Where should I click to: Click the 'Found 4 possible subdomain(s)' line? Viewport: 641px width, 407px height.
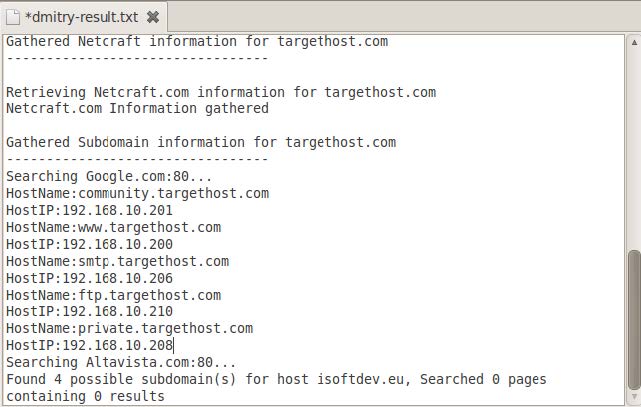point(275,379)
